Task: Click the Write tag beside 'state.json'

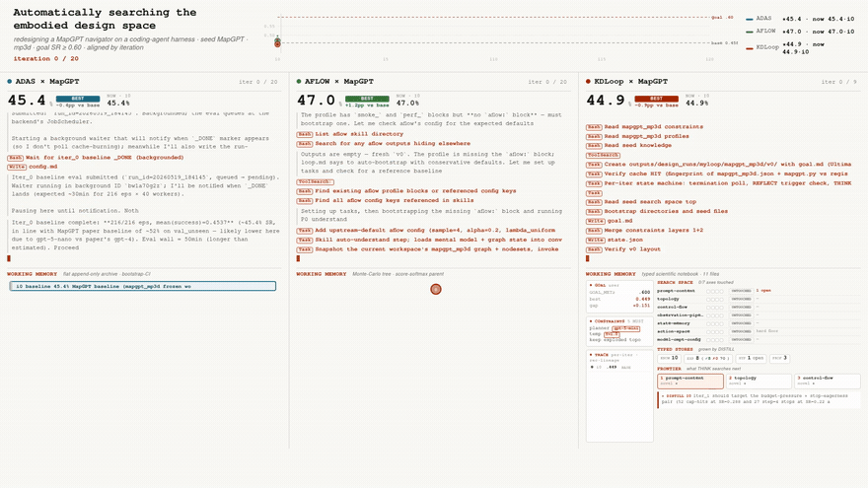Action: coord(596,241)
